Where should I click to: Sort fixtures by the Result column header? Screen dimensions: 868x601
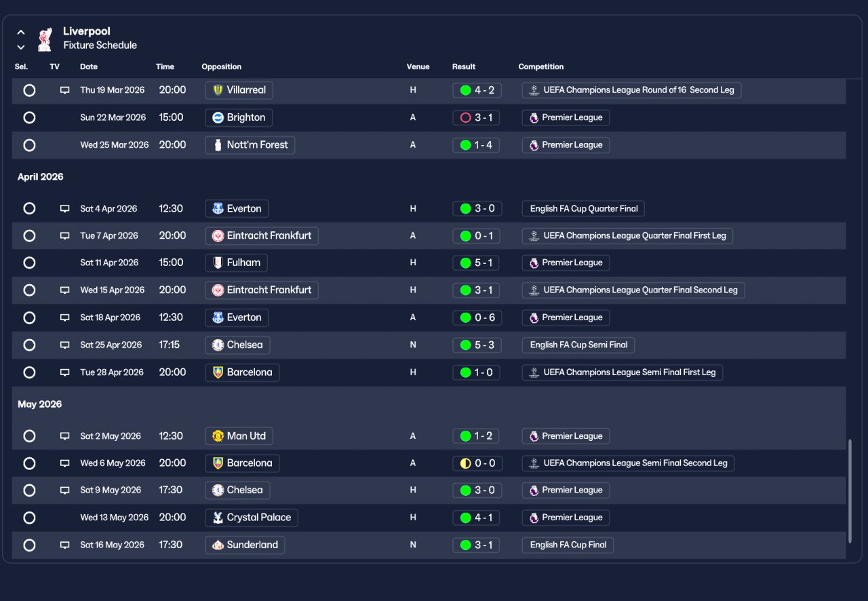tap(464, 66)
